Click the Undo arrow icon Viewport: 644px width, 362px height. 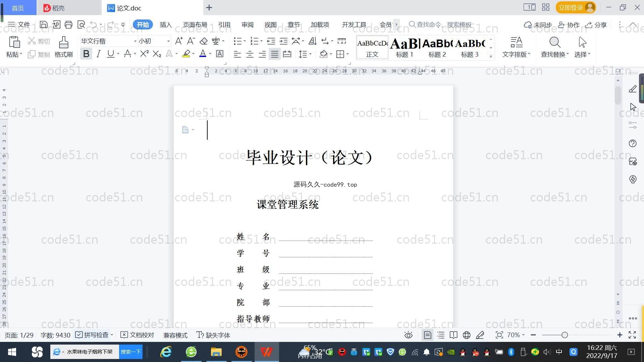click(x=94, y=24)
